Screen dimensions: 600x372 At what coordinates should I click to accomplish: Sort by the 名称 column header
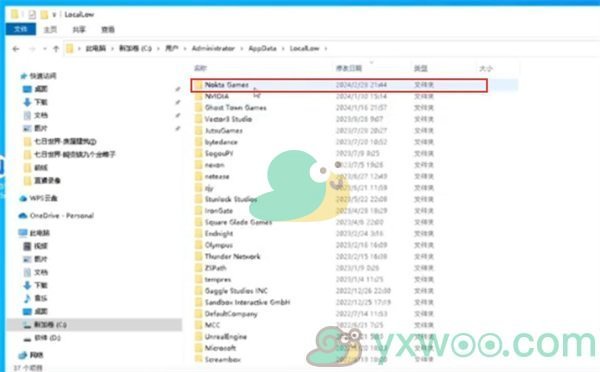[x=200, y=68]
